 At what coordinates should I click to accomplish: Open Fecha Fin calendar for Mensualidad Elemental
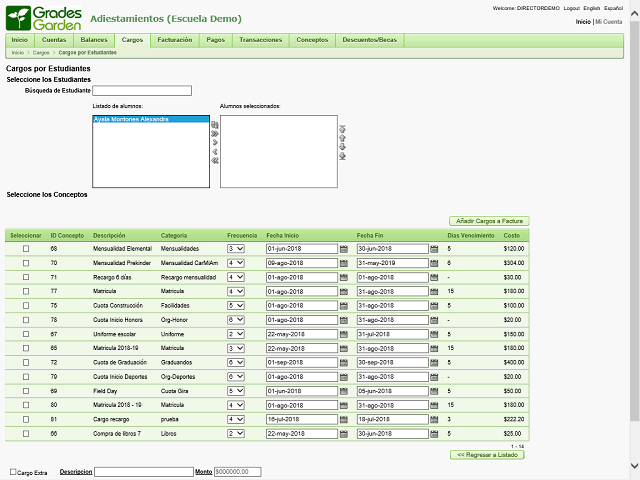[434, 249]
